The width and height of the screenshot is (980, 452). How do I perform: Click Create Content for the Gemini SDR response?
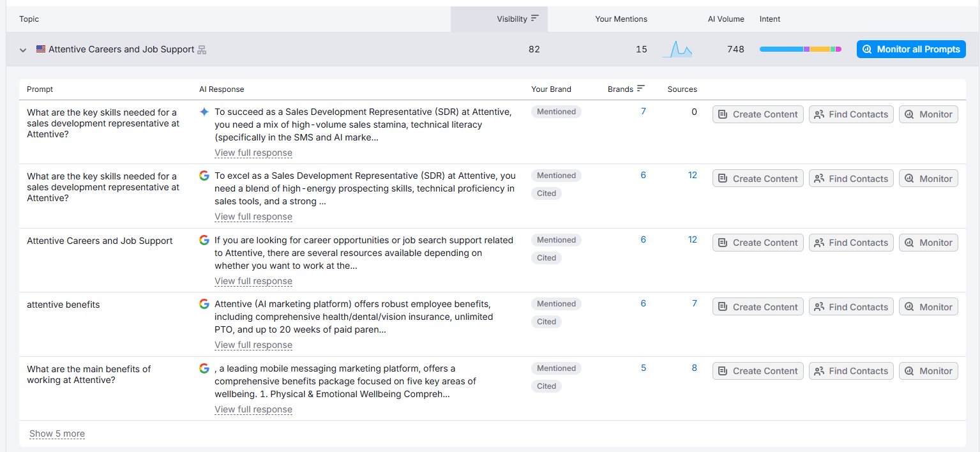758,114
